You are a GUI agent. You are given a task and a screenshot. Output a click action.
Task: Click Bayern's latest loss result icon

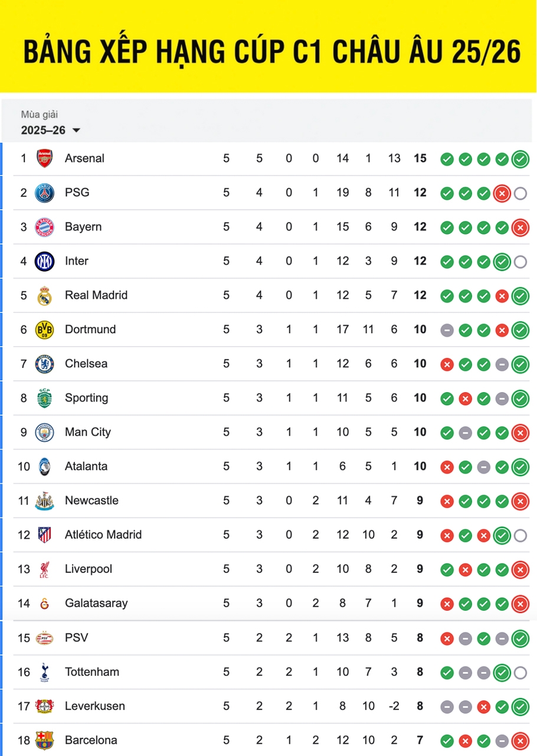click(520, 227)
